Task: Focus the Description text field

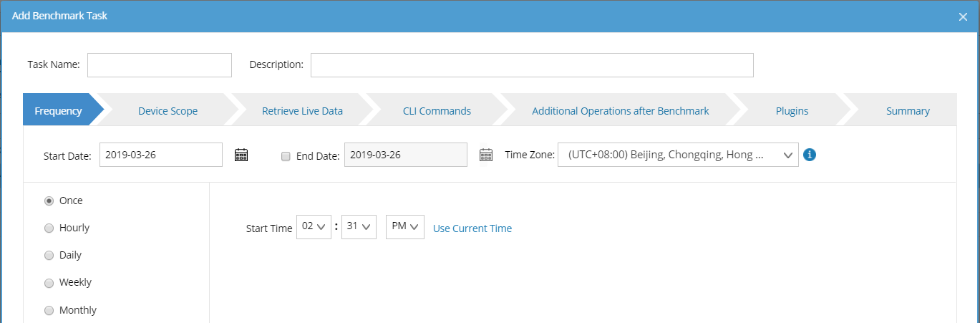Action: 531,65
